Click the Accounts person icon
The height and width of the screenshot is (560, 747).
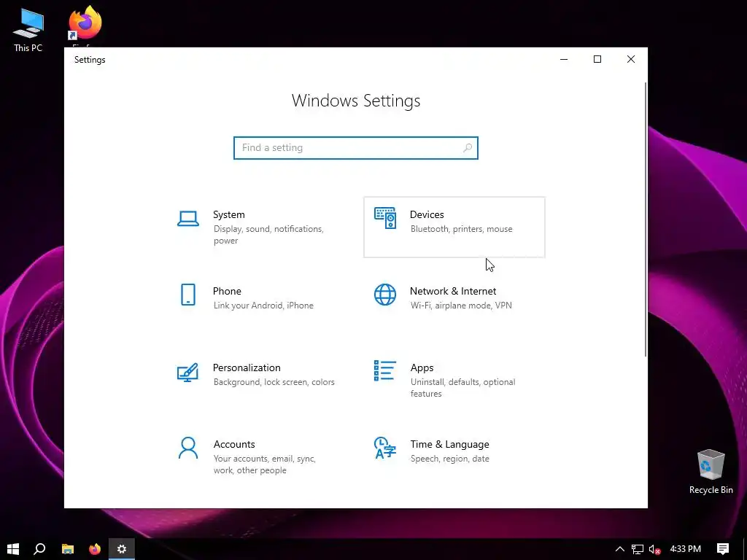(188, 448)
